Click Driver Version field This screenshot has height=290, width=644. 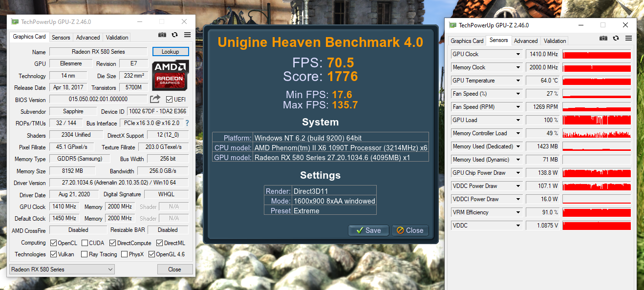pyautogui.click(x=119, y=183)
